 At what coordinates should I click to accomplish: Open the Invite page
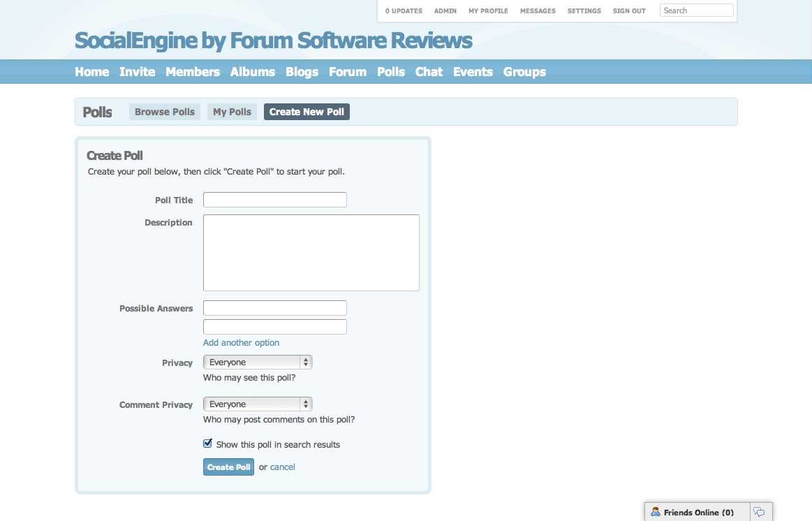click(x=138, y=72)
